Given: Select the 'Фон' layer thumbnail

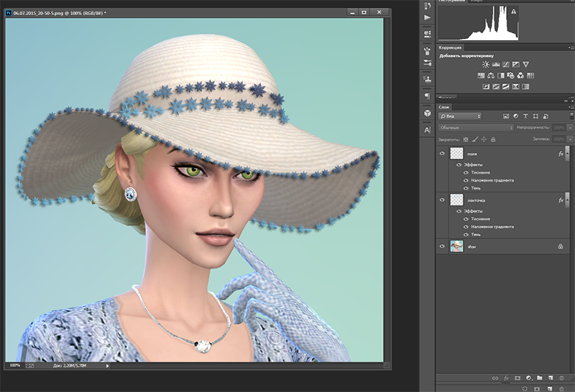Looking at the screenshot, I should (x=456, y=246).
